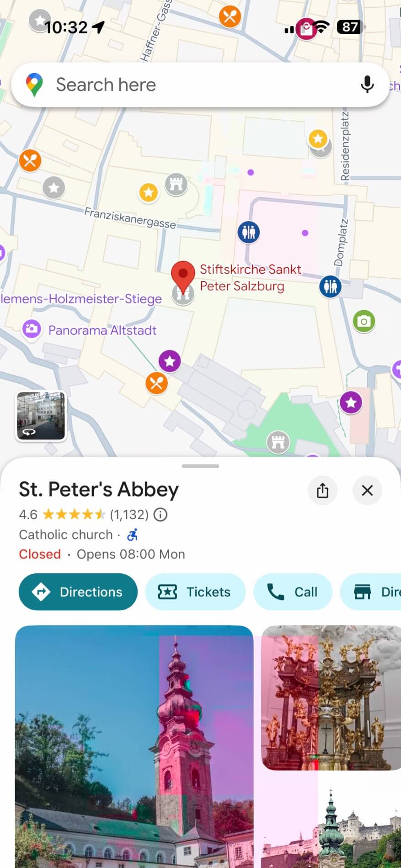Tap the info icon beside the rating
Viewport: 401px width, 868px height.
tap(160, 515)
